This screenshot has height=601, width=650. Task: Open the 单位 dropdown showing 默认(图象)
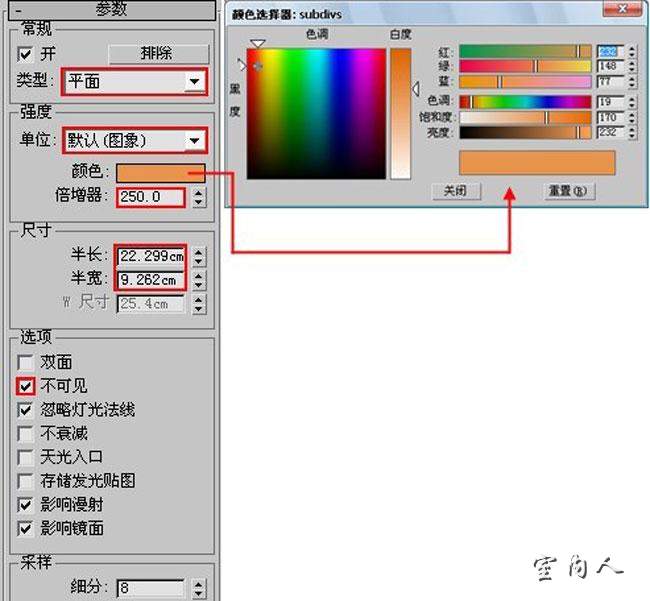(134, 140)
